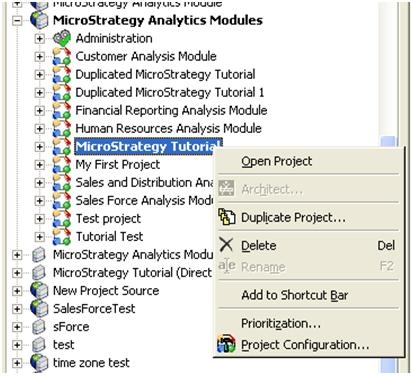Select the MicroStrategy Analytics Modules bold label
This screenshot has width=411, height=376.
click(158, 20)
